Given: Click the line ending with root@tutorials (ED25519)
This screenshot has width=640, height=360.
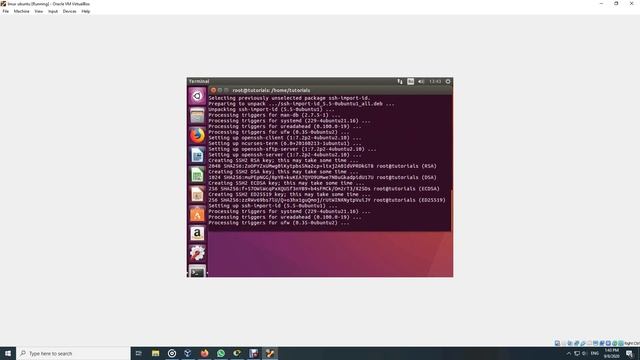Looking at the screenshot, I should (327, 200).
